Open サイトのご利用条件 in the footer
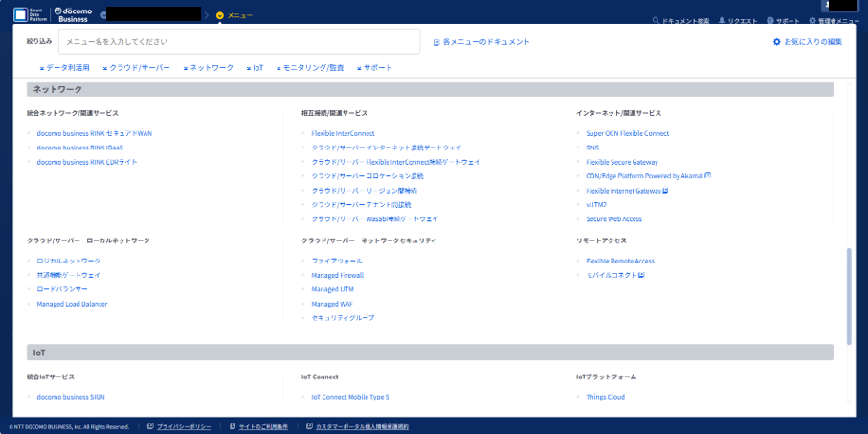The image size is (868, 434). coord(263,426)
